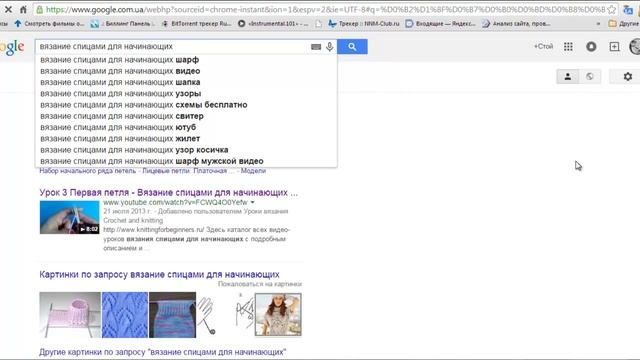640x360 pixels.
Task: Open Смотреть фильмы bookmark
Action: (49, 24)
